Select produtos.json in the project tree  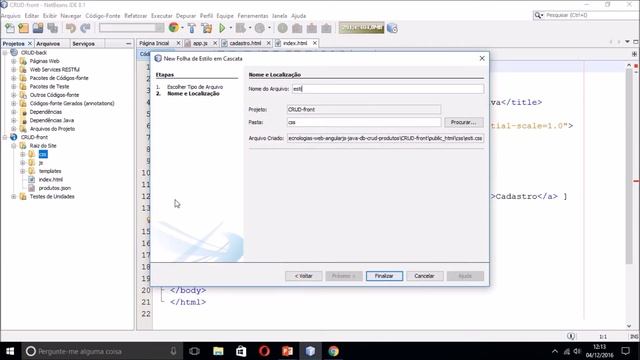click(55, 188)
